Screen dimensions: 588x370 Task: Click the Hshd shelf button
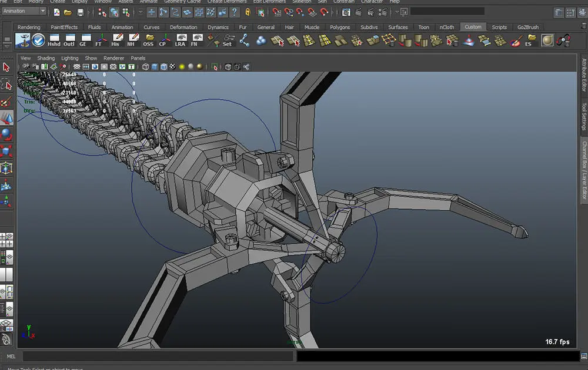54,40
